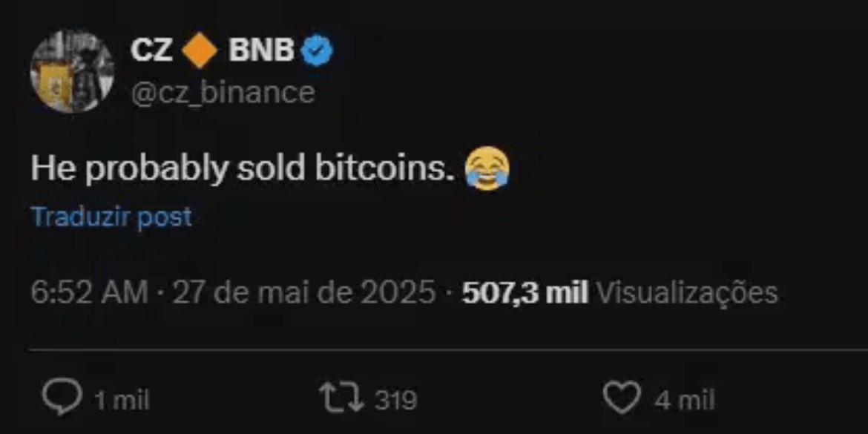The width and height of the screenshot is (868, 434).
Task: Click the BNB text in display name
Action: coord(261,51)
